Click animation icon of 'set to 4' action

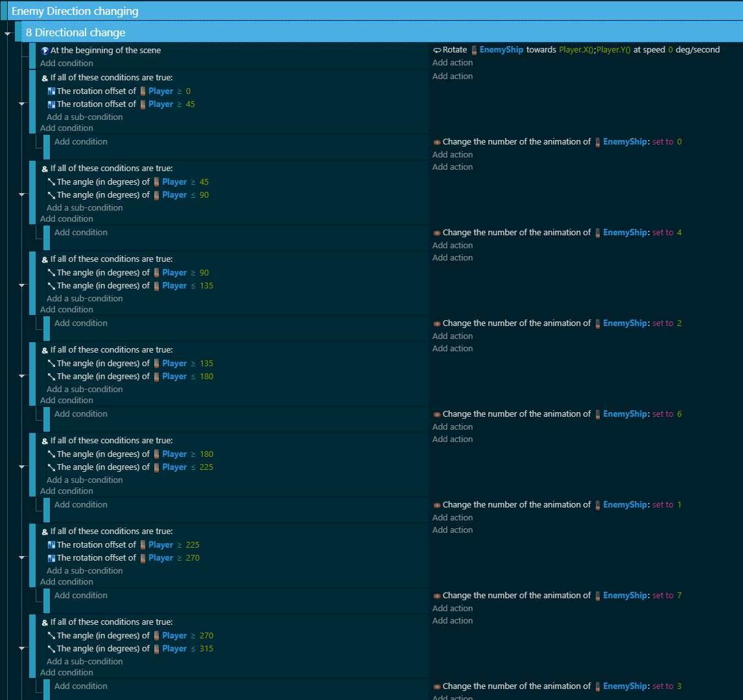437,233
